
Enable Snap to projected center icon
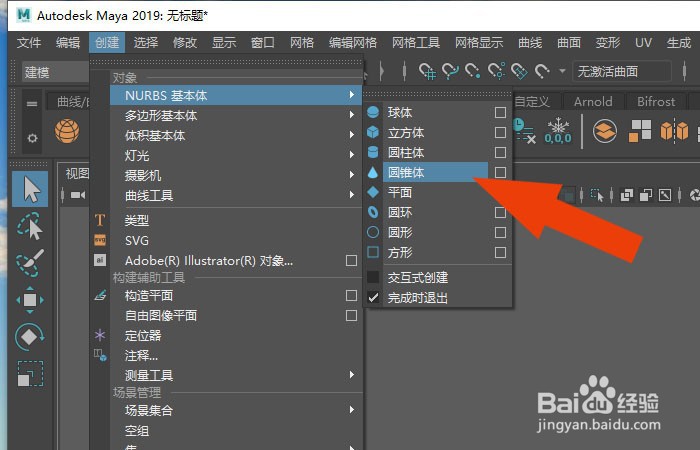coord(496,71)
